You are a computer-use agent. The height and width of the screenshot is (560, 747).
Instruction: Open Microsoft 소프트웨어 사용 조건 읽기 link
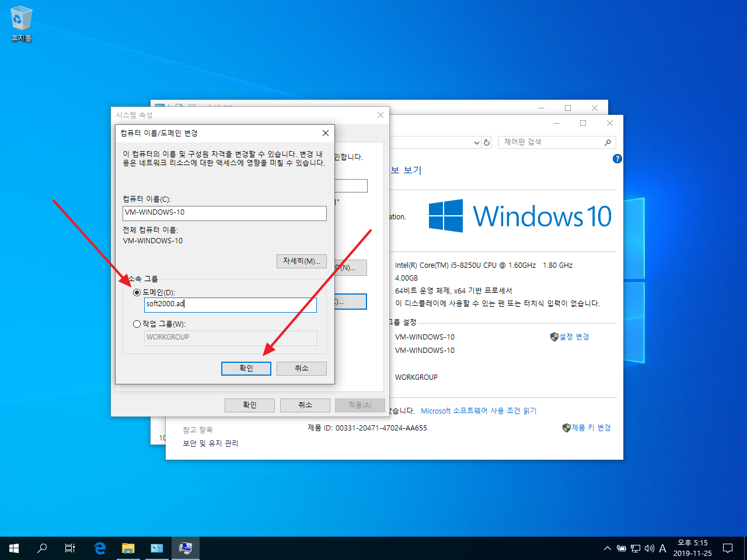pyautogui.click(x=479, y=411)
